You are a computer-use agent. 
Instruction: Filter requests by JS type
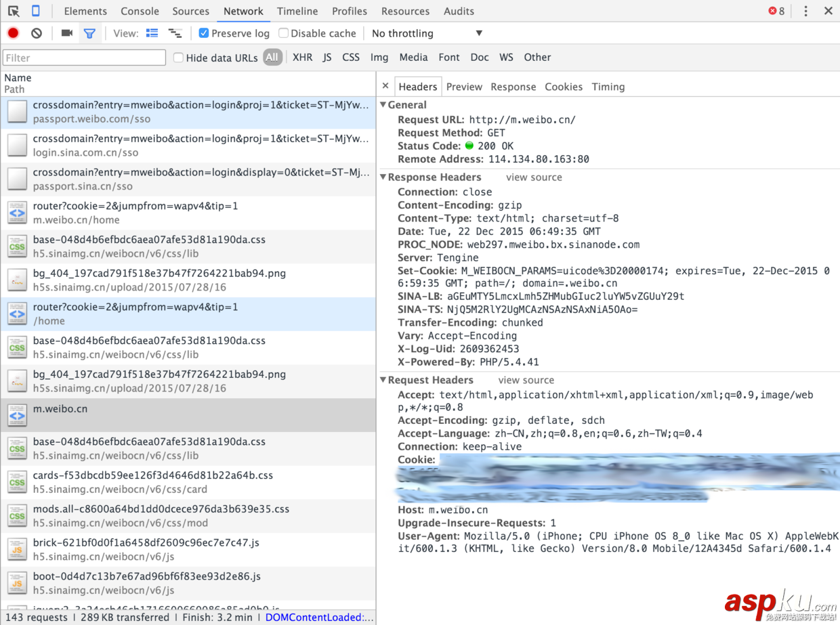tap(327, 58)
